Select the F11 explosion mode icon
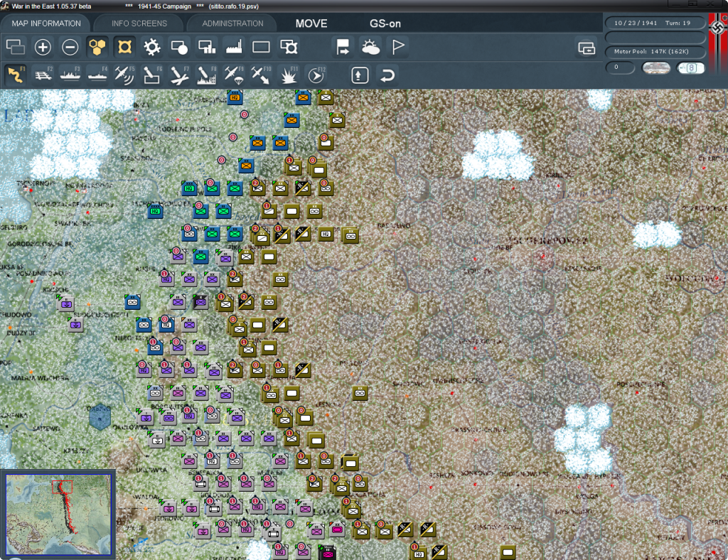 tap(289, 75)
